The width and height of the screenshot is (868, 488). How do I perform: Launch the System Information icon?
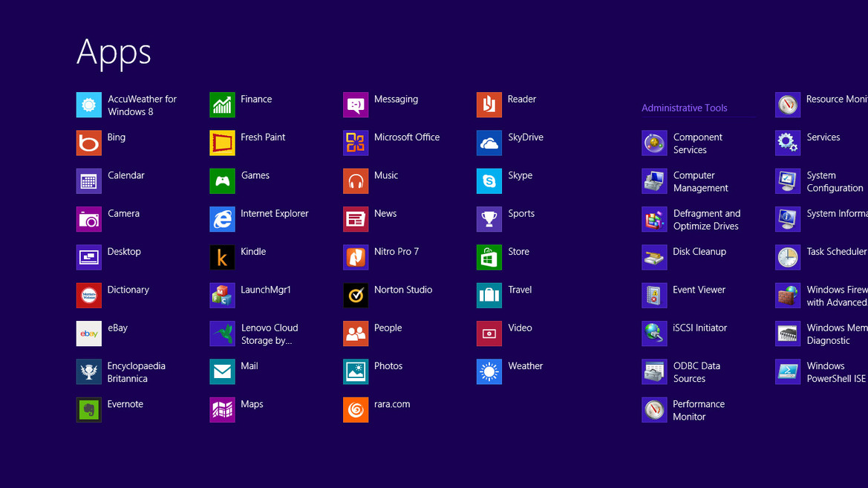(788, 219)
